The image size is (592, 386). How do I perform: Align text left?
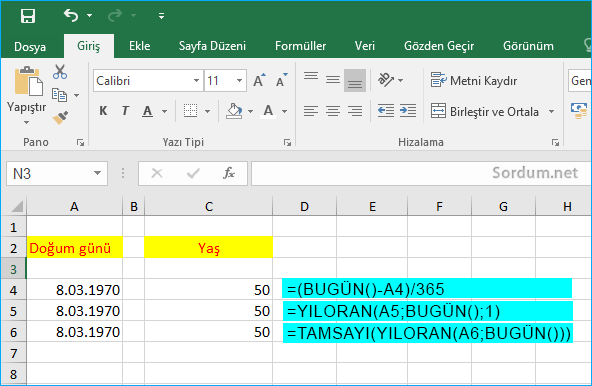point(311,111)
